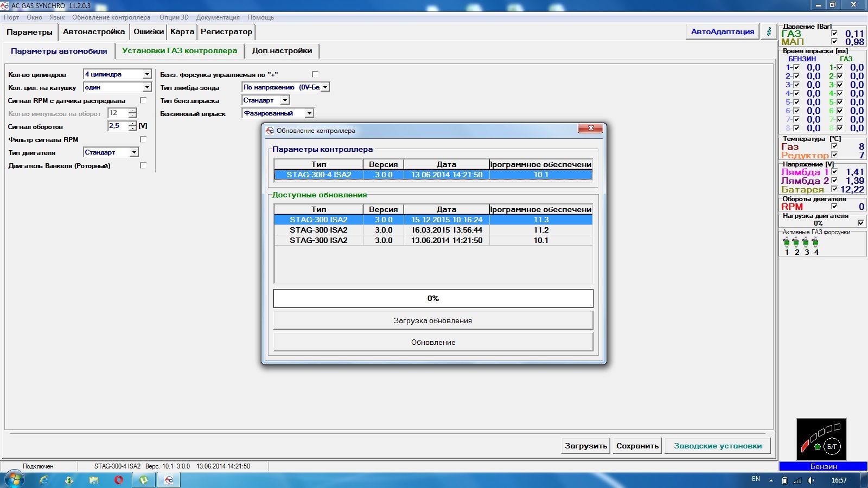Click the АвтоАдаптация button
Image resolution: width=868 pixels, height=488 pixels.
[723, 31]
